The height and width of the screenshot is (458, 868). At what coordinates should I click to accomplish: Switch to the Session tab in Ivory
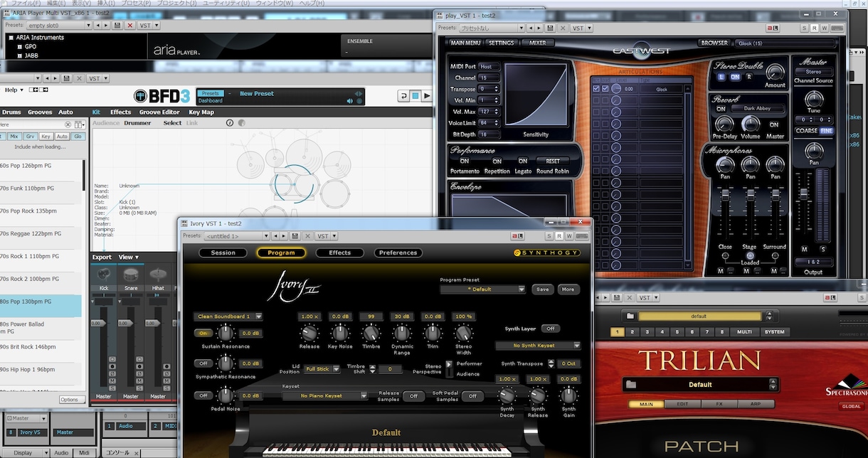pos(223,252)
